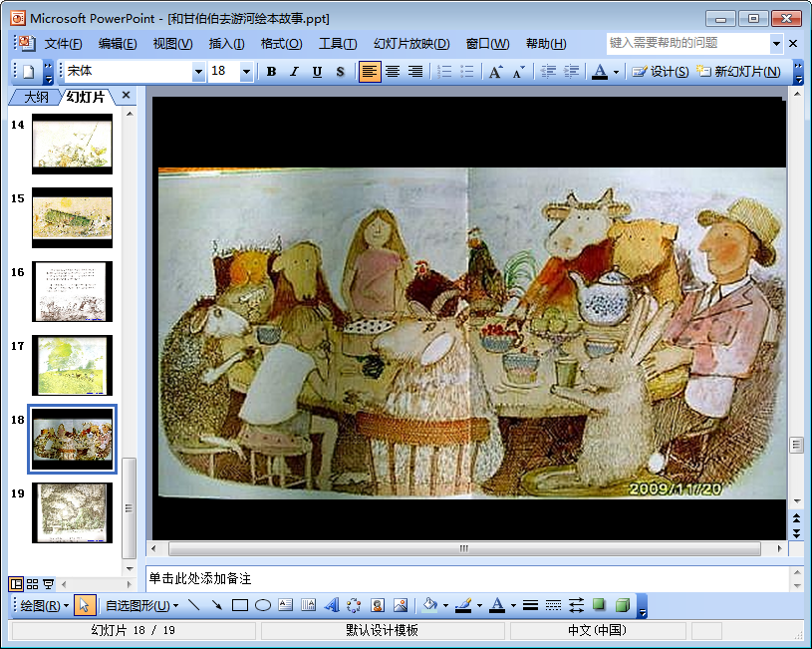This screenshot has width=812, height=649.
Task: Select the Oval drawing tool
Action: (x=263, y=605)
